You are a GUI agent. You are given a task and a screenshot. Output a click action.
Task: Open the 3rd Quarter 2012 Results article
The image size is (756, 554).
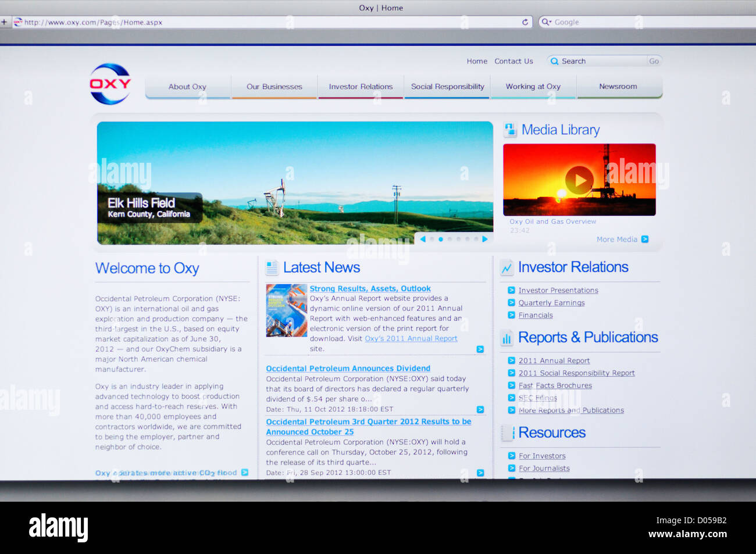tap(369, 427)
